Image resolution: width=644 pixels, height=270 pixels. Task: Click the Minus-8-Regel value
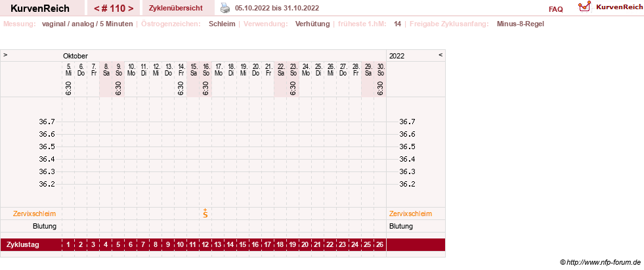[x=521, y=24]
